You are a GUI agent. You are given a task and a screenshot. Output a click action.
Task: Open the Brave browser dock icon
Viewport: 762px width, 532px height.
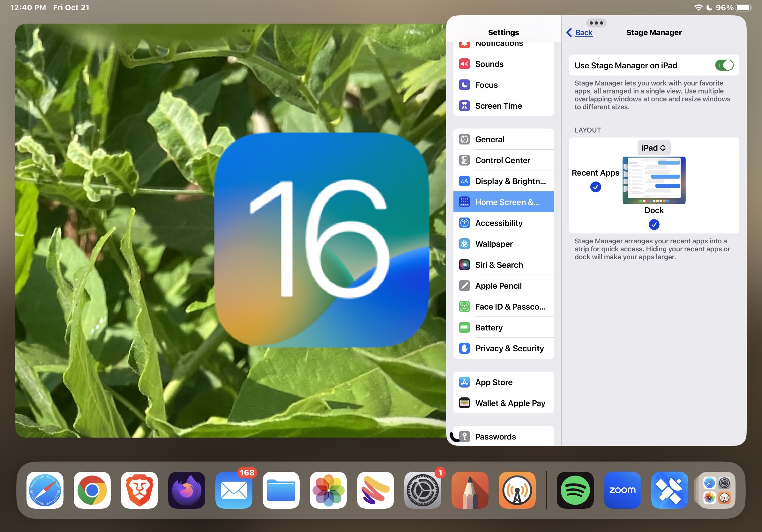[x=139, y=490]
